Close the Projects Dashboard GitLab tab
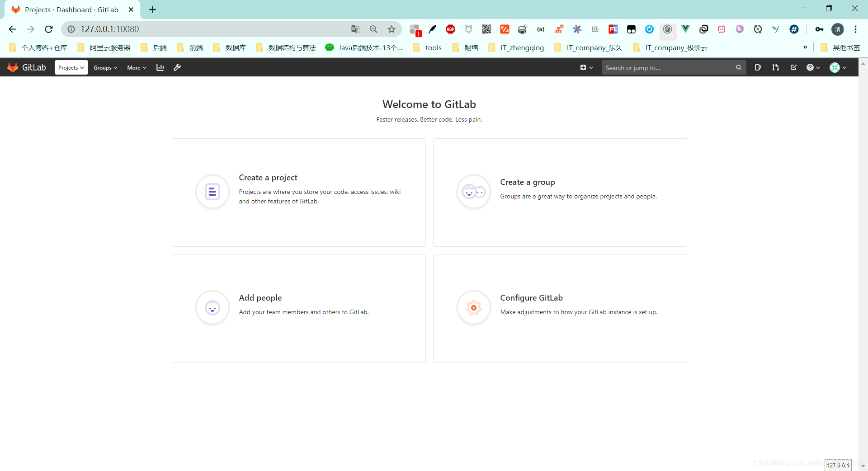This screenshot has width=868, height=471. pyautogui.click(x=131, y=9)
